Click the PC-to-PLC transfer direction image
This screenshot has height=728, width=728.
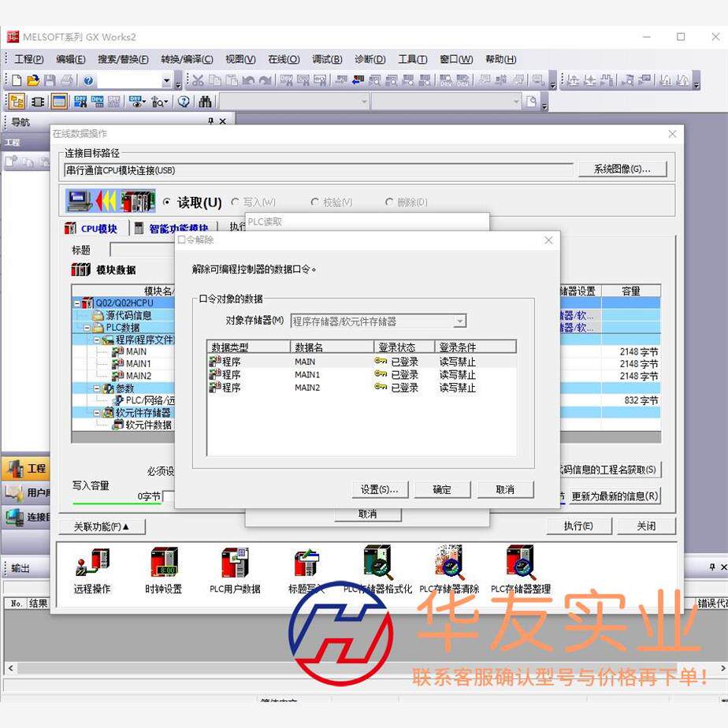(x=110, y=201)
